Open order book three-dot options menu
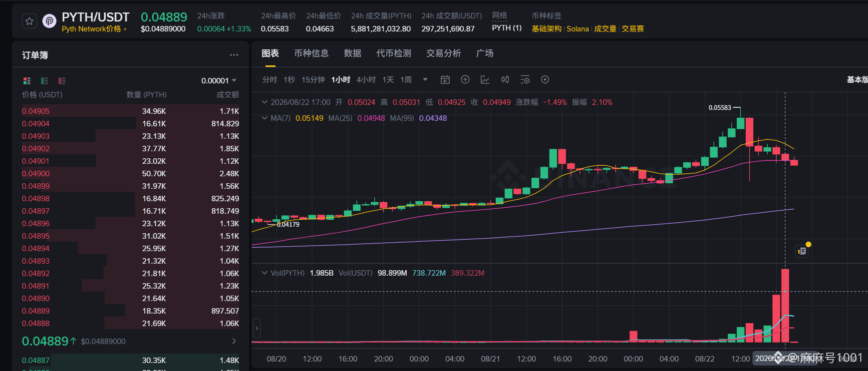This screenshot has width=868, height=371. [x=234, y=55]
